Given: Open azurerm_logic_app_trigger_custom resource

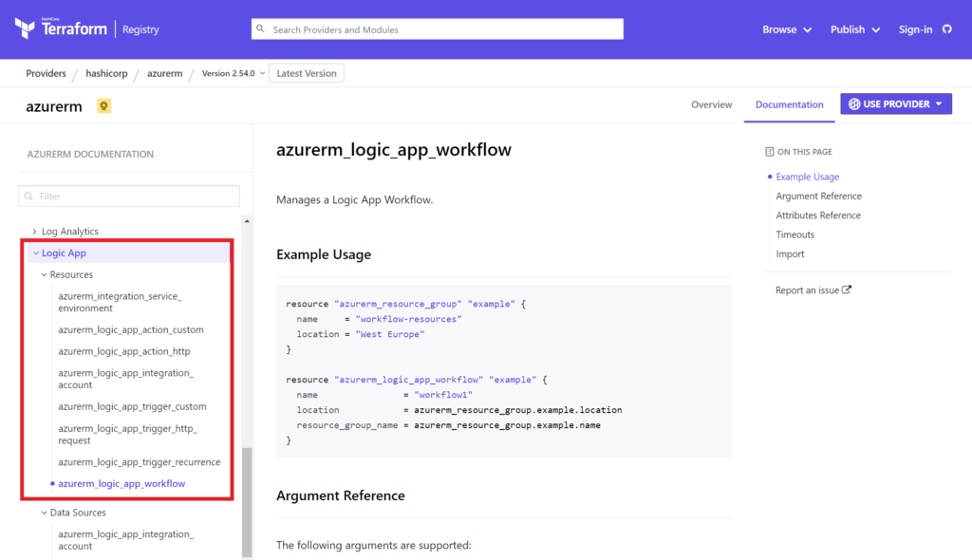Looking at the screenshot, I should click(132, 407).
